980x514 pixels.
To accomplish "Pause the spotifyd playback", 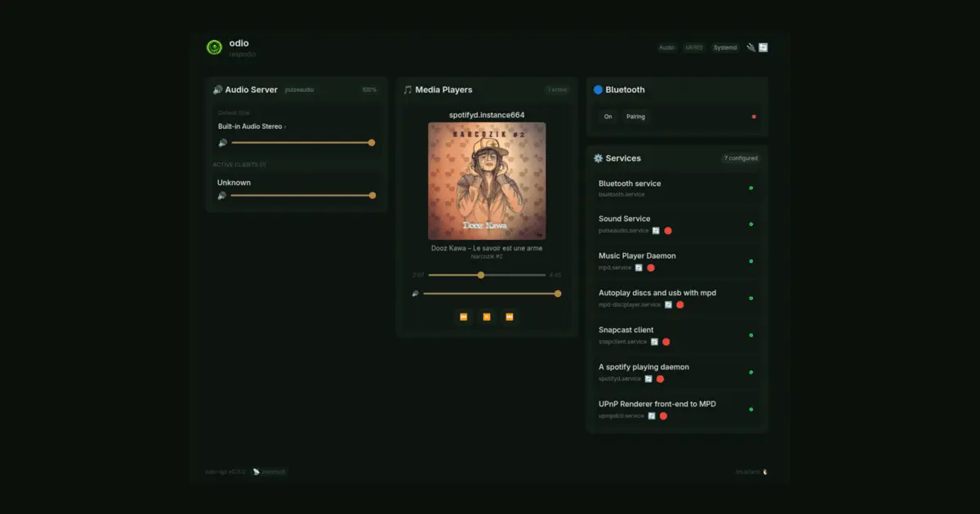I will [x=487, y=317].
